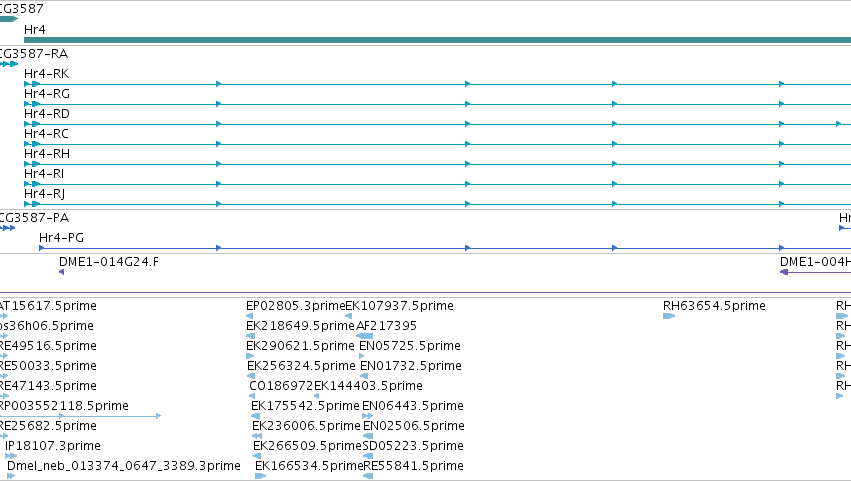Select the EK166534.5prime EST label

[x=309, y=466]
